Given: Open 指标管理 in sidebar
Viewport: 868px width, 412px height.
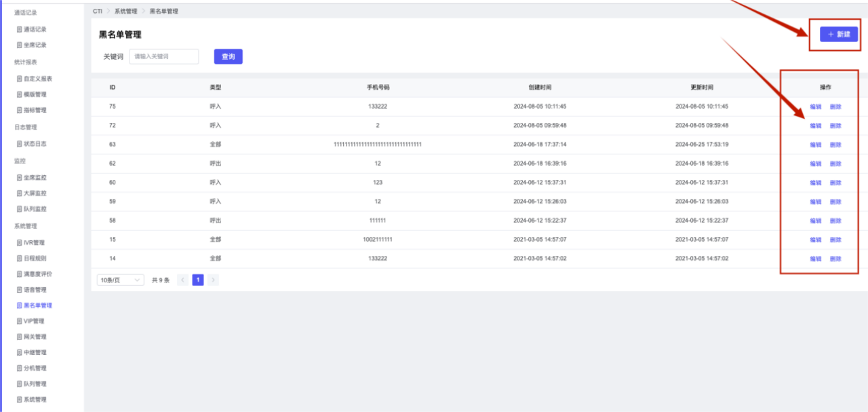Looking at the screenshot, I should [x=31, y=110].
